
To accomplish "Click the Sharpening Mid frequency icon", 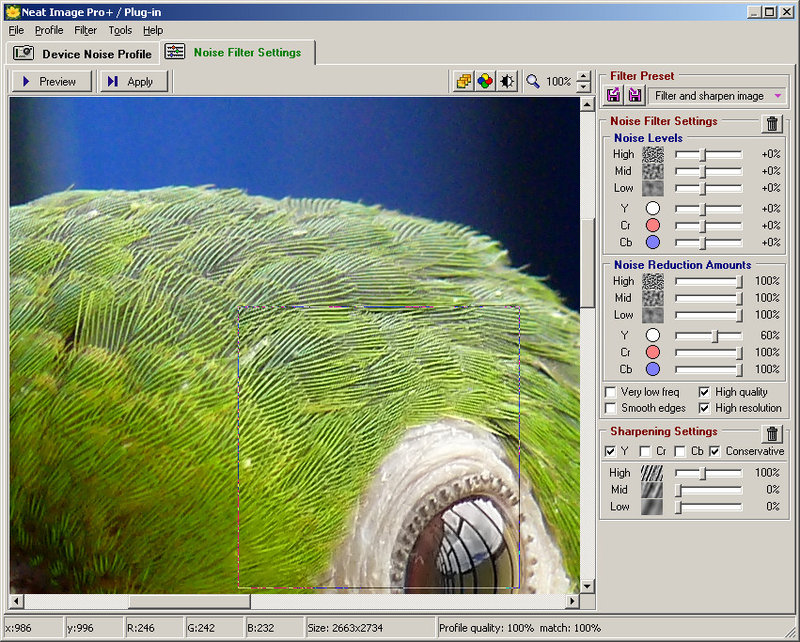I will tap(652, 490).
